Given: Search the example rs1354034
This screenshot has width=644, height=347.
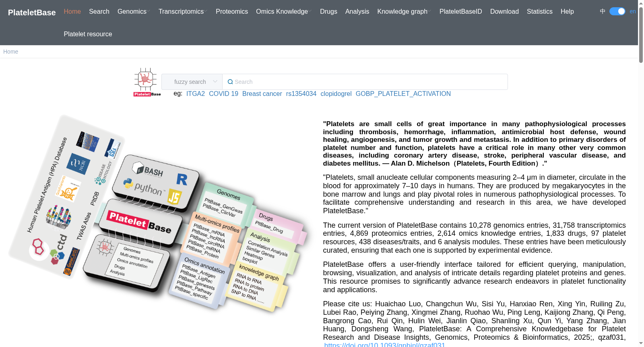Looking at the screenshot, I should coord(301,94).
